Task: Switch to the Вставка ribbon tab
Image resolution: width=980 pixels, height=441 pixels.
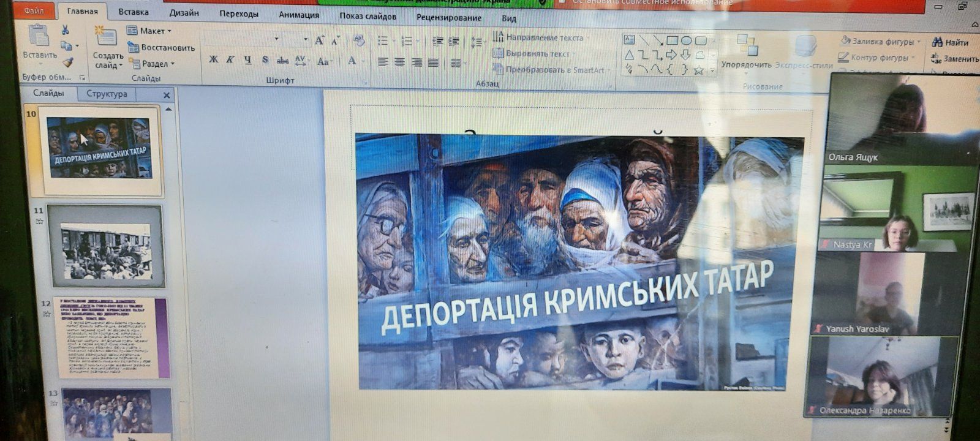Action: pos(134,12)
